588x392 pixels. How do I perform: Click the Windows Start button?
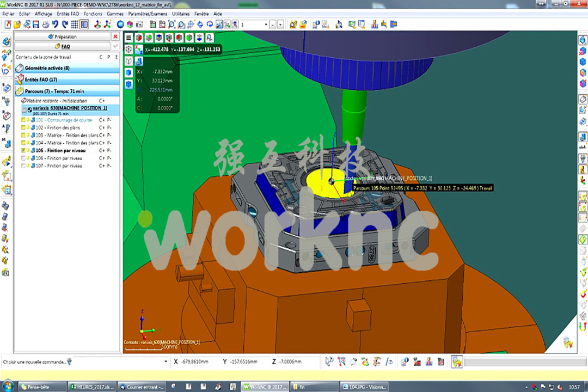click(8, 387)
